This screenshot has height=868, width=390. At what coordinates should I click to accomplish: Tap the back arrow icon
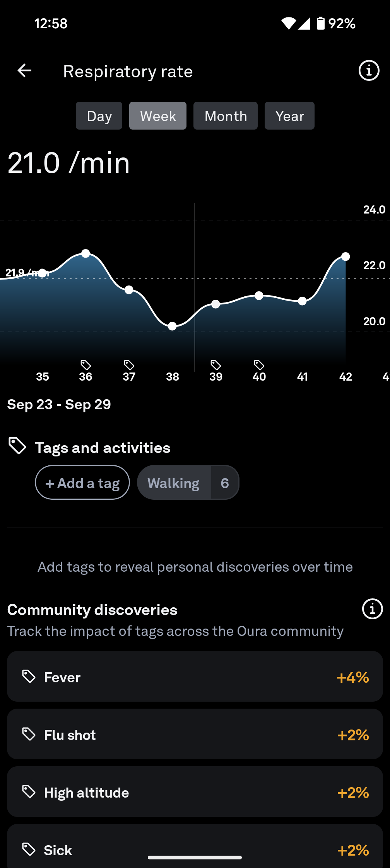click(25, 71)
